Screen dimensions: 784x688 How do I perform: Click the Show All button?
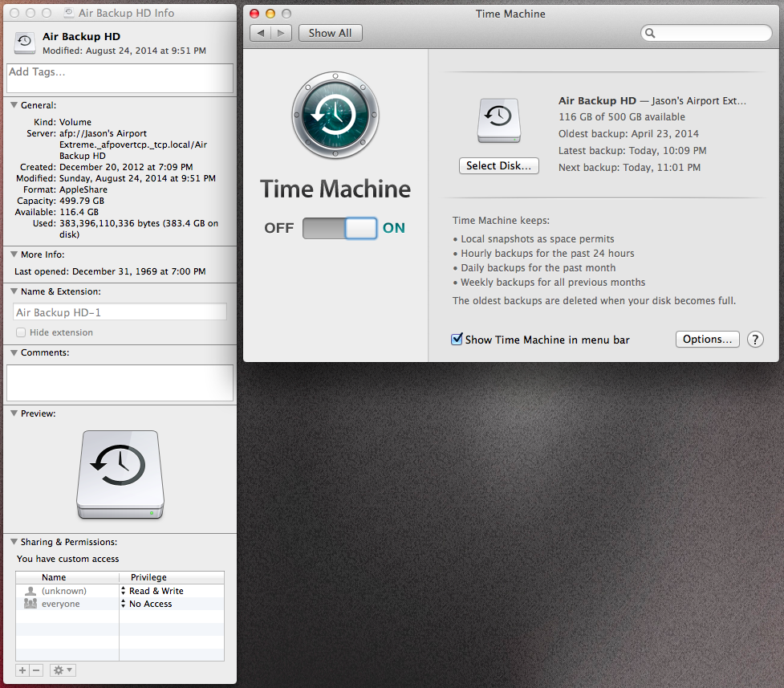(x=330, y=33)
